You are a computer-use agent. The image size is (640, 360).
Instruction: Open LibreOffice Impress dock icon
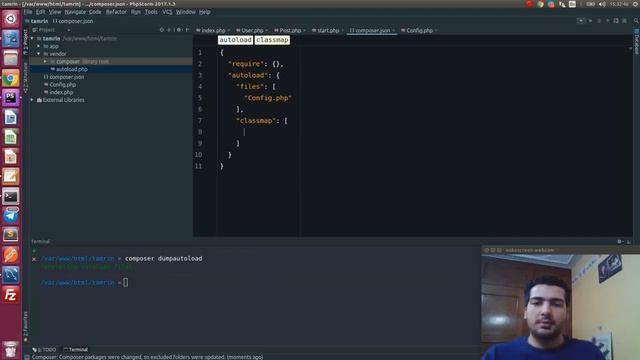11,157
